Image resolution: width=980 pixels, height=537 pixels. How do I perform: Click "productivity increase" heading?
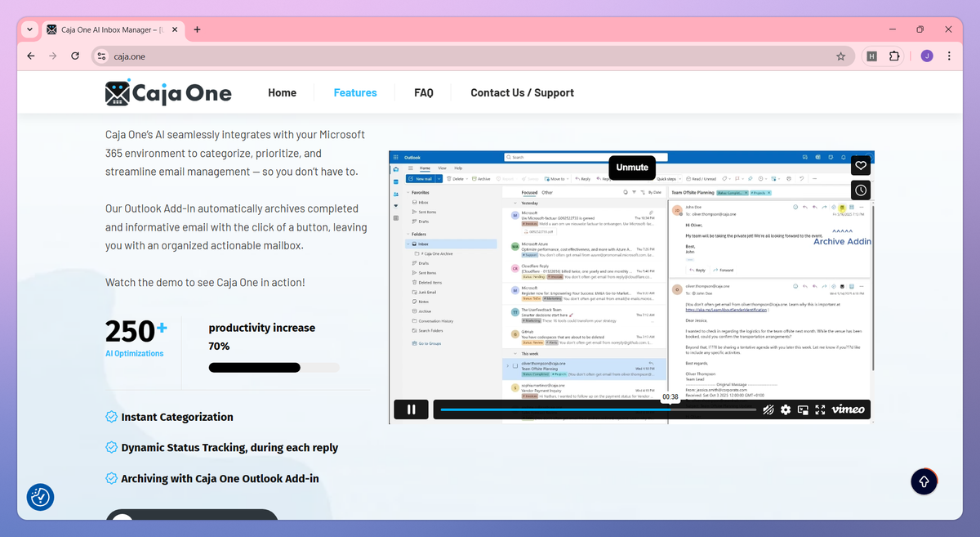(x=261, y=328)
